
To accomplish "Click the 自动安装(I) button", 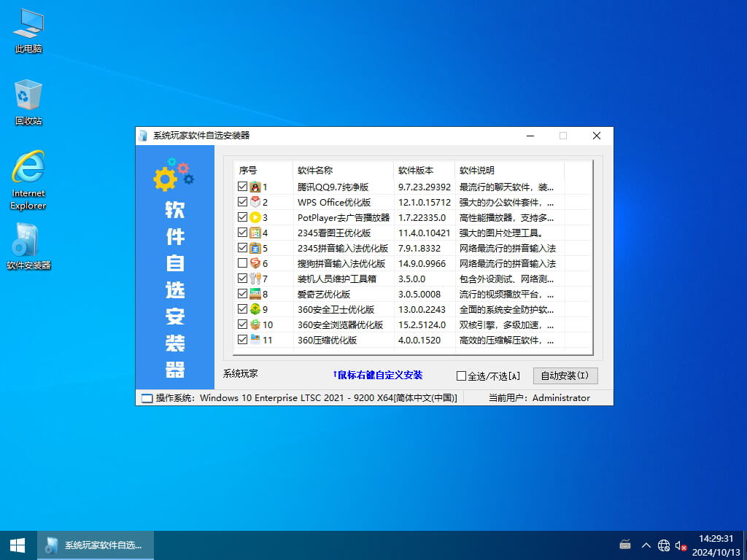I will pyautogui.click(x=565, y=376).
